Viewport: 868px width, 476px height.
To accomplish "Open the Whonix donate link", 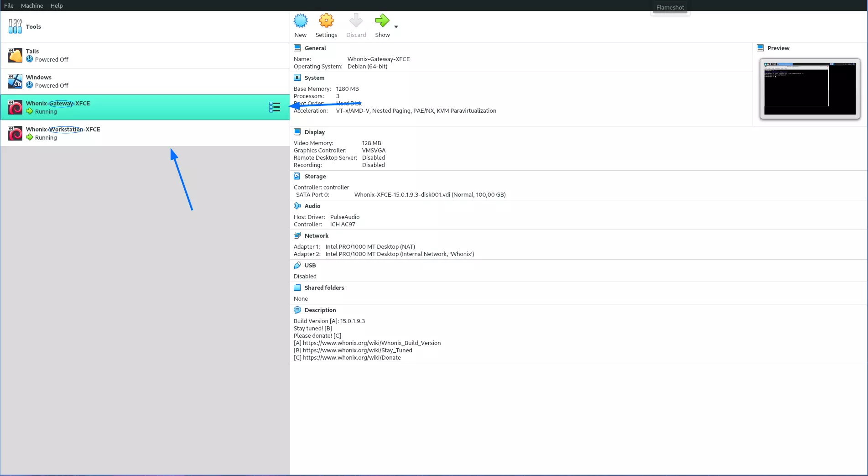I will (351, 357).
